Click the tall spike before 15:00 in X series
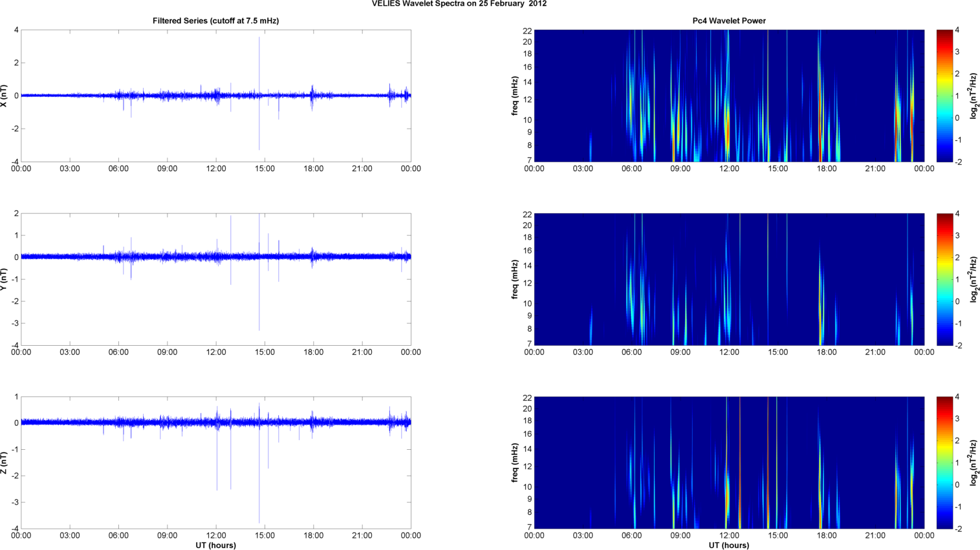The height and width of the screenshot is (550, 980). [x=259, y=65]
